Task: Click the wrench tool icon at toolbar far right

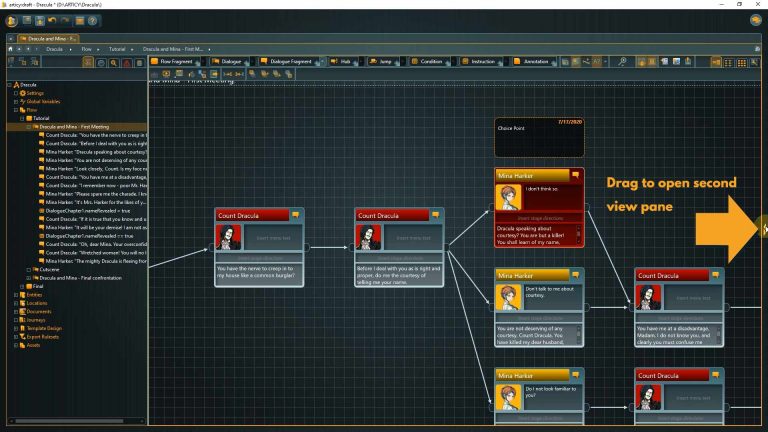Action: [x=754, y=62]
